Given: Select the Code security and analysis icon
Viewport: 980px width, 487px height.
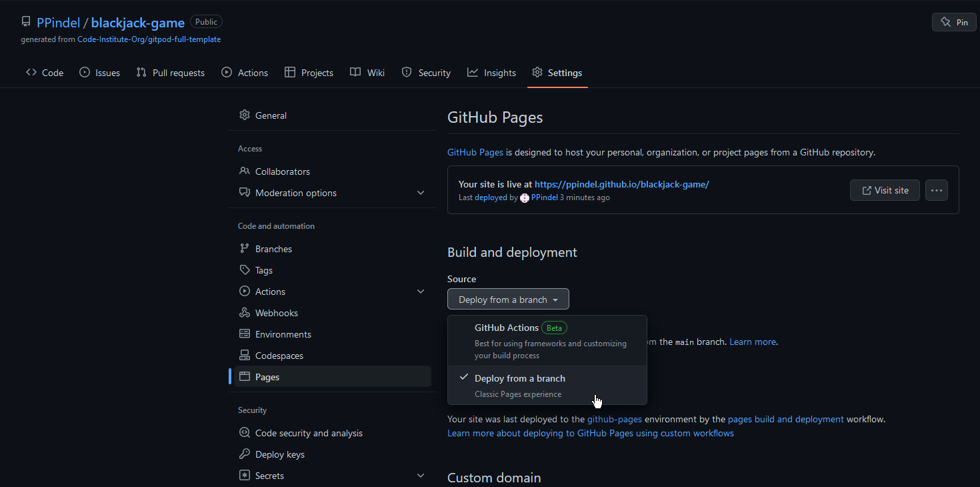Looking at the screenshot, I should (x=245, y=432).
